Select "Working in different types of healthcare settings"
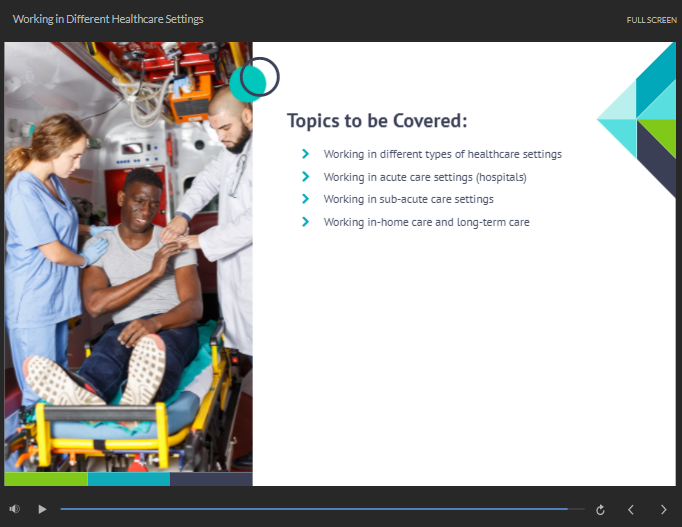 pos(442,154)
